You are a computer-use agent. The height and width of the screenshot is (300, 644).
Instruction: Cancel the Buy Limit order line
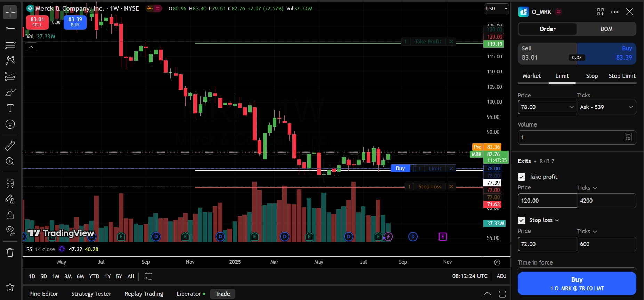point(451,169)
